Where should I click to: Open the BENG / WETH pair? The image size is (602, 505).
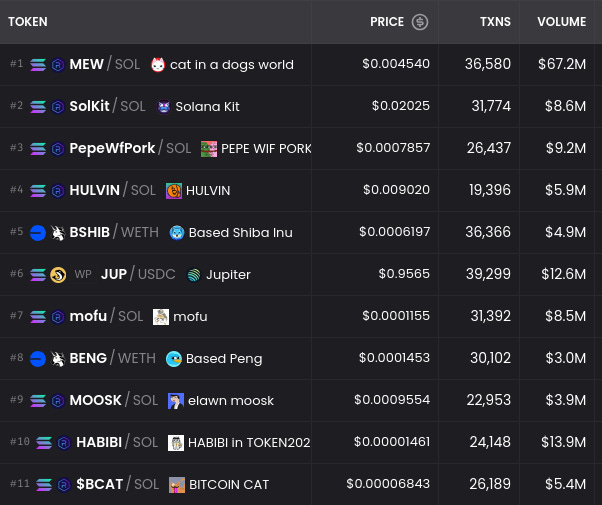112,358
